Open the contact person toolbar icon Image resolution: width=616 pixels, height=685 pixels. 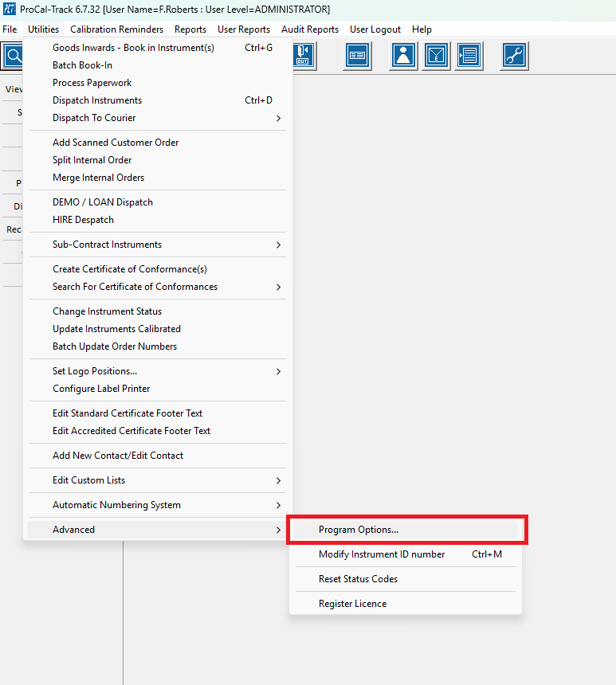pyautogui.click(x=403, y=56)
